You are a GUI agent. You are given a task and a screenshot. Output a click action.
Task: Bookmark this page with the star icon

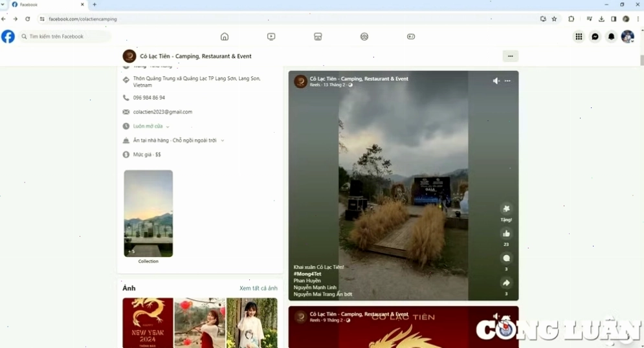pyautogui.click(x=554, y=19)
